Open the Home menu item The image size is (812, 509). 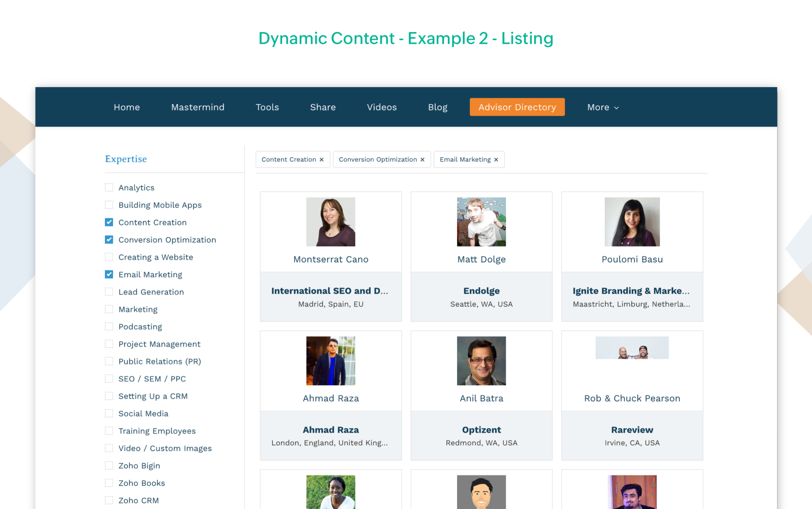tap(127, 107)
